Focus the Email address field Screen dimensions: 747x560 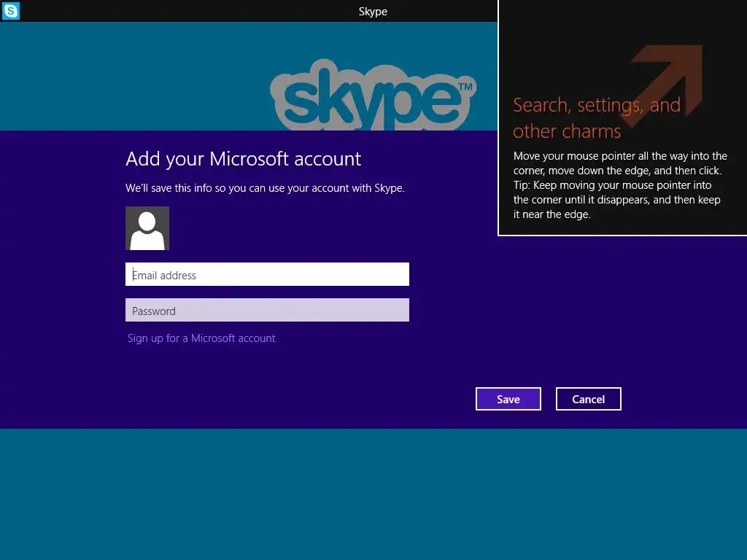click(267, 274)
